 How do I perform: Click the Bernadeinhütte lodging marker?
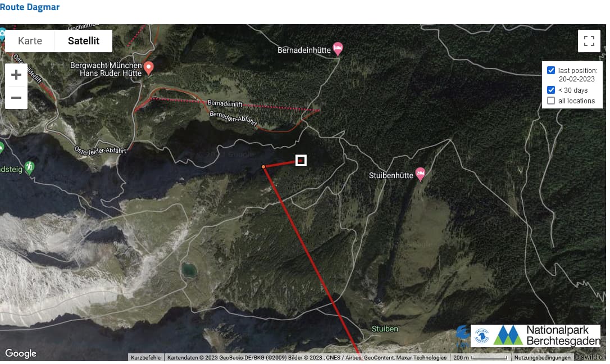[338, 49]
